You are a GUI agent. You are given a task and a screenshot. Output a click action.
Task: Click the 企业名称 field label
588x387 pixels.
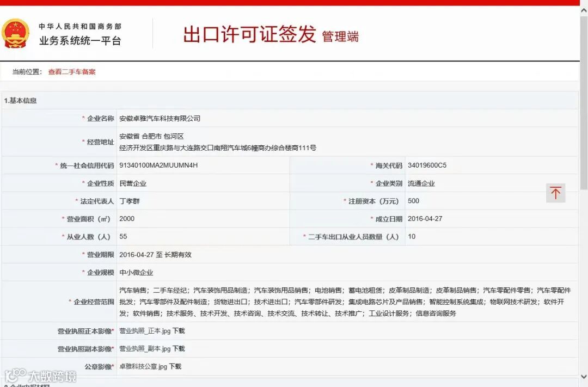101,119
